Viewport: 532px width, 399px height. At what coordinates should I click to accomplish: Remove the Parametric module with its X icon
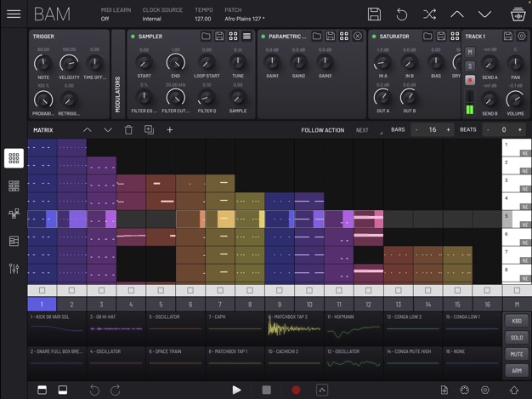[x=358, y=37]
